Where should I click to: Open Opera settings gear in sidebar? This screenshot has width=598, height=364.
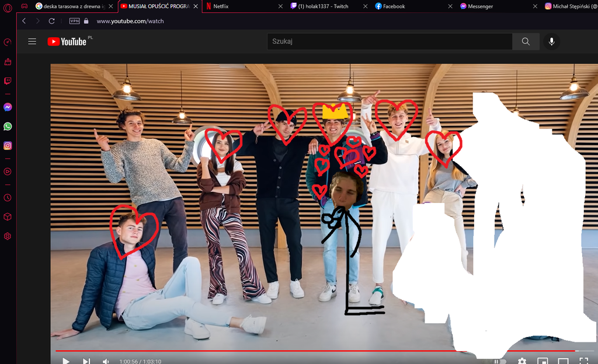click(8, 236)
